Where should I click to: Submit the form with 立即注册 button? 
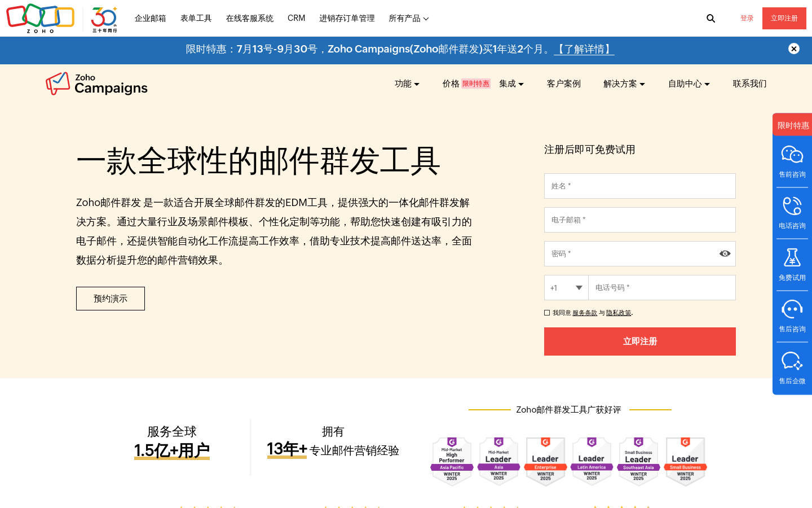pos(640,341)
